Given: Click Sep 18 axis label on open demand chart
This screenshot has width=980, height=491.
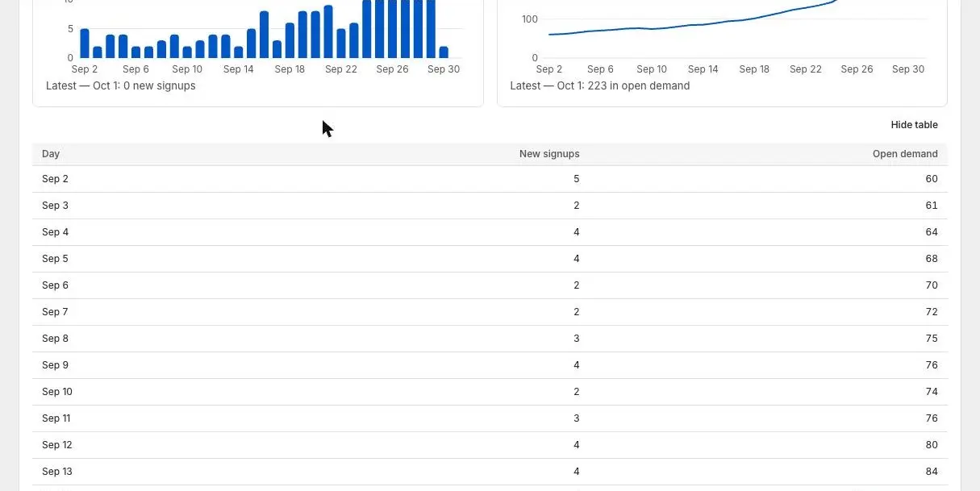Looking at the screenshot, I should click(x=754, y=69).
